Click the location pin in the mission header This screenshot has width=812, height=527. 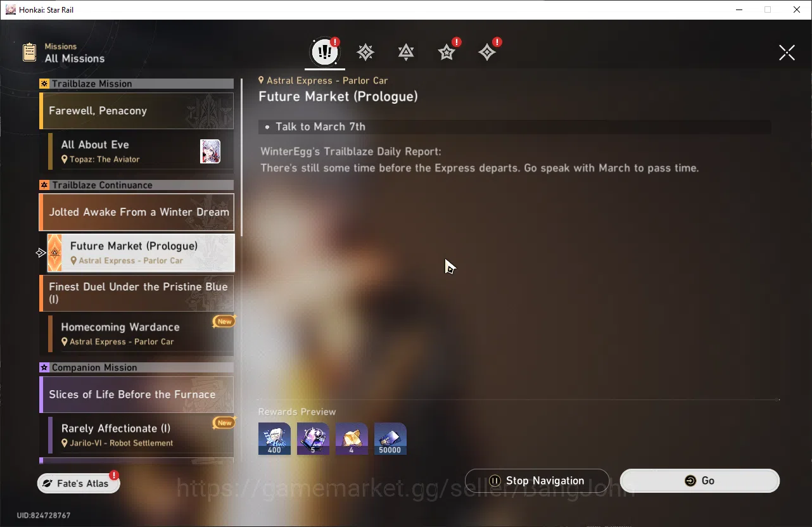point(262,80)
